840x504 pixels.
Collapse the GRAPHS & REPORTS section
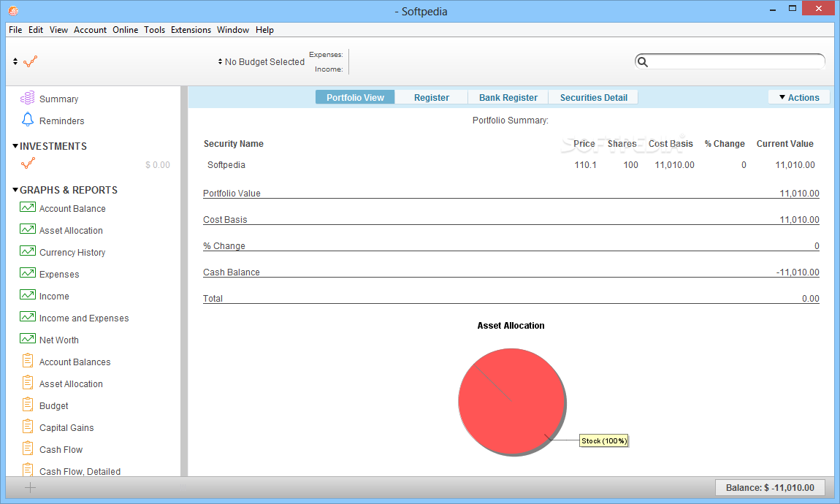point(15,190)
